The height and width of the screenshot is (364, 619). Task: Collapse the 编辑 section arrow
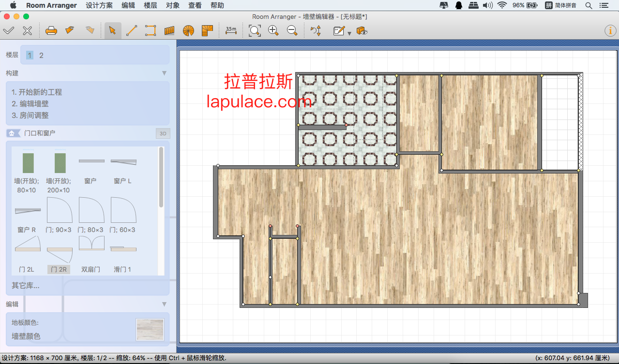tap(164, 304)
